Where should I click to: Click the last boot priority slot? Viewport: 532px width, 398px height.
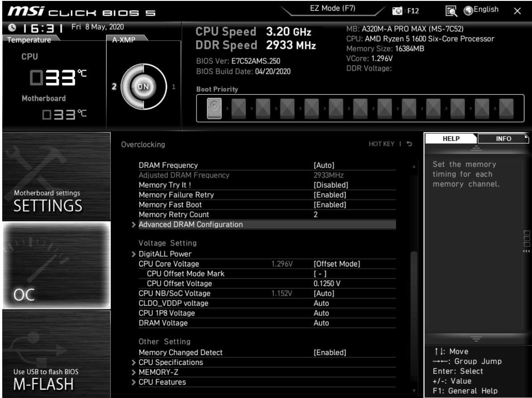[x=506, y=108]
